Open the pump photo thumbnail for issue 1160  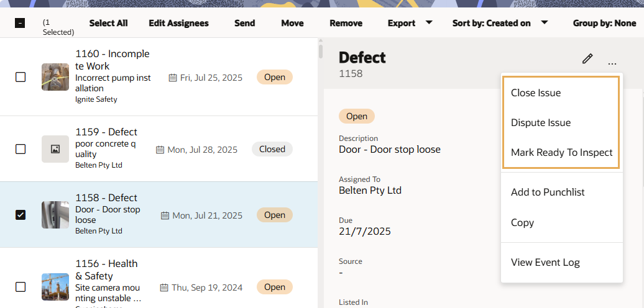(x=55, y=77)
